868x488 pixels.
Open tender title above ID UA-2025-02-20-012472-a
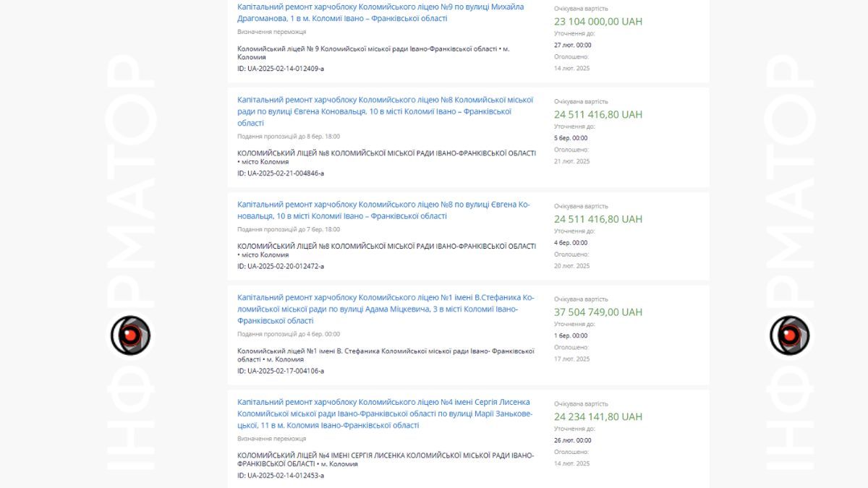coord(383,210)
